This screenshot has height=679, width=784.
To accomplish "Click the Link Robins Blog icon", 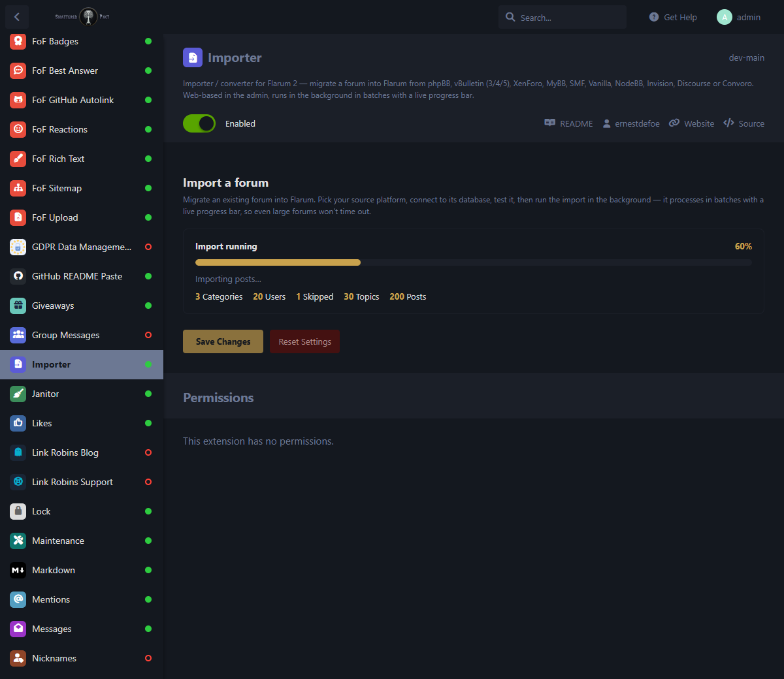I will 18,452.
